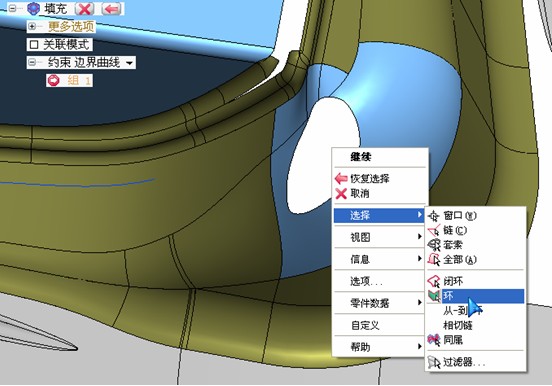Collapse the 填充 tree node
This screenshot has height=386, width=552.
point(12,8)
